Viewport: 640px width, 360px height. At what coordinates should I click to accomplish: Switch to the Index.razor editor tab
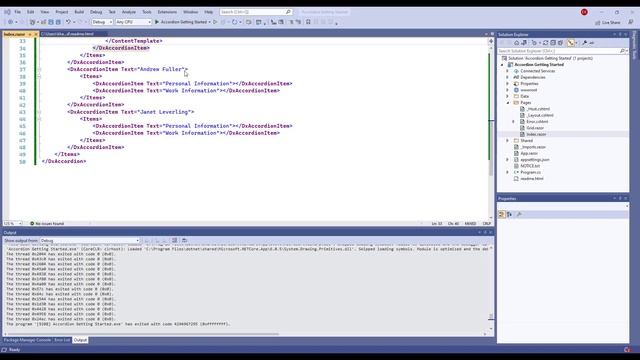[x=15, y=34]
